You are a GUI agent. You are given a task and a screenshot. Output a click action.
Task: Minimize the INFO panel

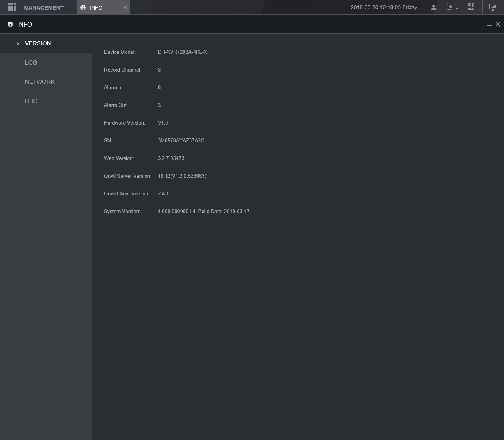point(490,25)
